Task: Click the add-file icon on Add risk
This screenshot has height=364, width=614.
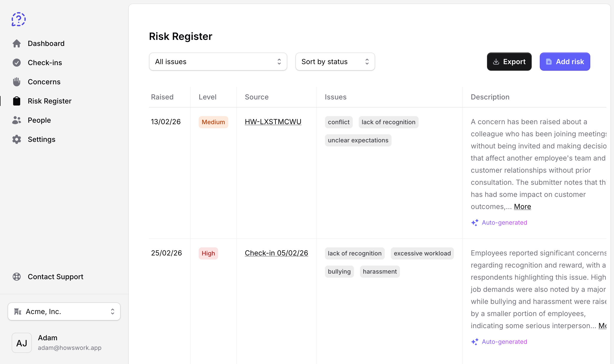Action: point(549,61)
